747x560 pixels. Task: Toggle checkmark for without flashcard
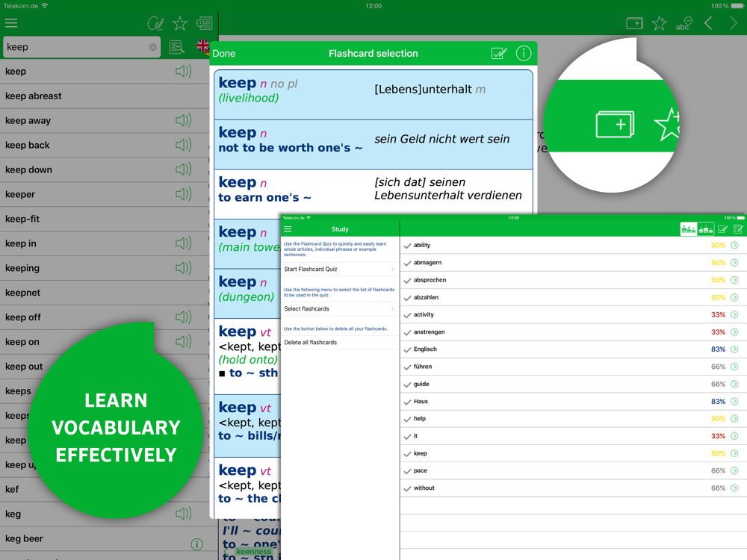407,488
